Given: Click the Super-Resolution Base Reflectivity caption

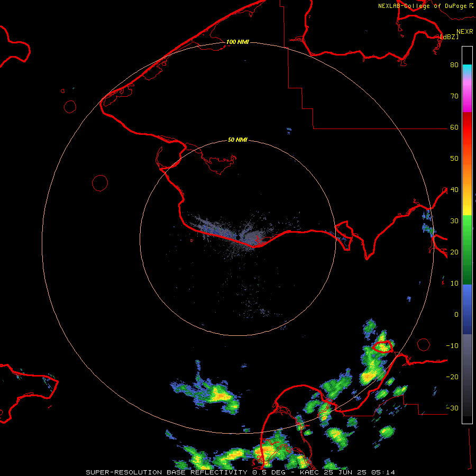Looking at the screenshot, I should (x=241, y=472).
